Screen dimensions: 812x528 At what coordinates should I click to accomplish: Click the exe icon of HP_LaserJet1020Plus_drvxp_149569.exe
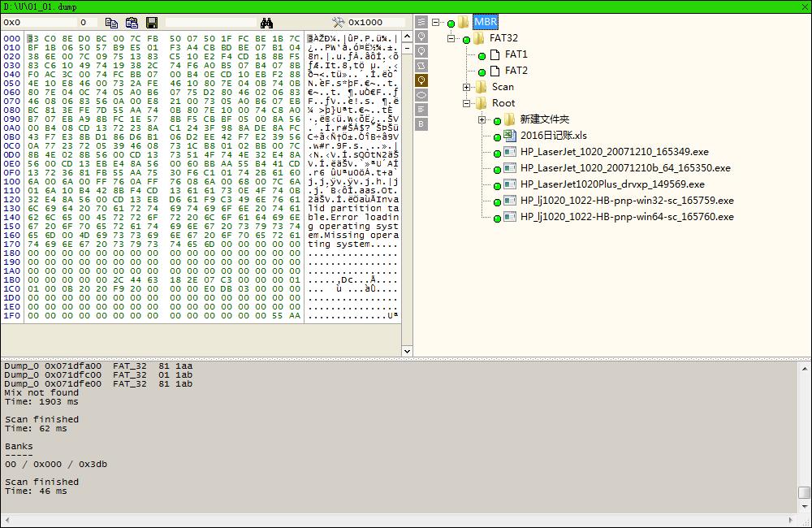[x=510, y=184]
